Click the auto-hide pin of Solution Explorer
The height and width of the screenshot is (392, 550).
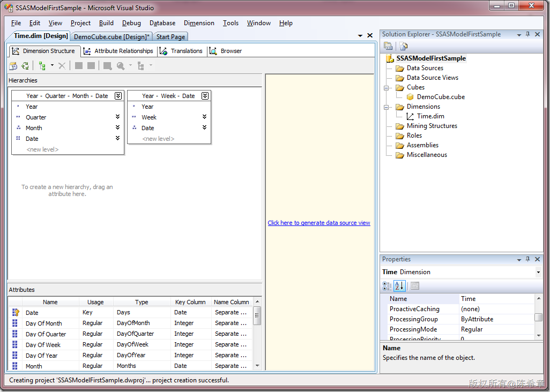[x=527, y=34]
